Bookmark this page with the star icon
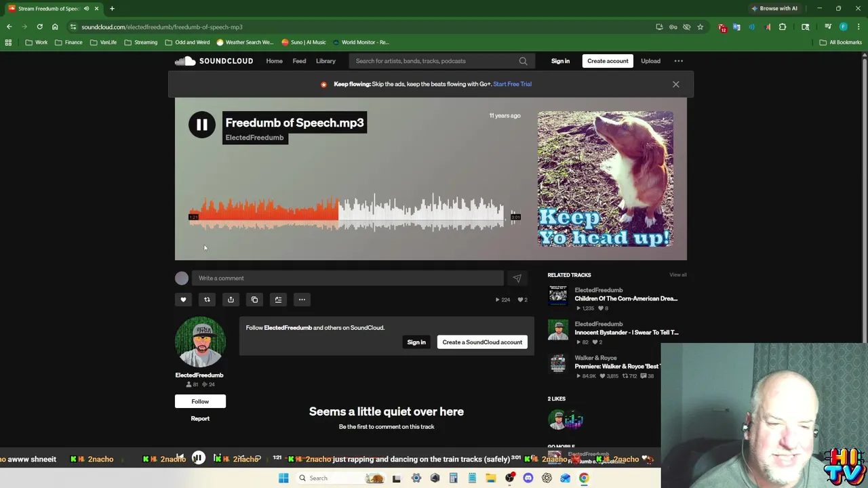Image resolution: width=868 pixels, height=488 pixels. click(x=700, y=27)
